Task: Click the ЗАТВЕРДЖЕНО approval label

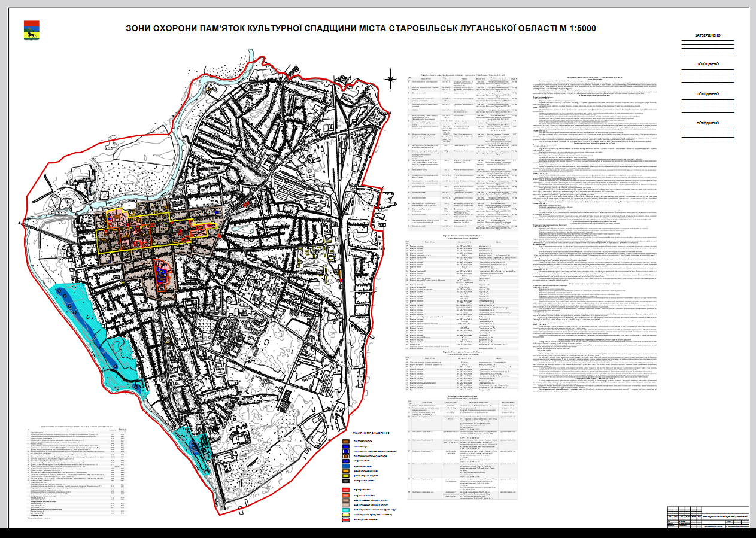Action: click(x=708, y=35)
